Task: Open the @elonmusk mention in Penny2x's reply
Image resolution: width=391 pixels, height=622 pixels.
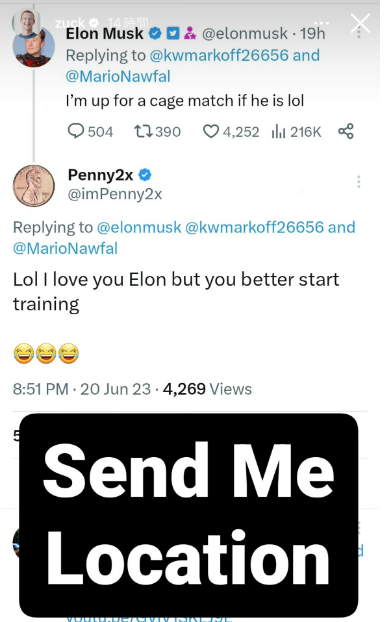Action: [x=139, y=227]
